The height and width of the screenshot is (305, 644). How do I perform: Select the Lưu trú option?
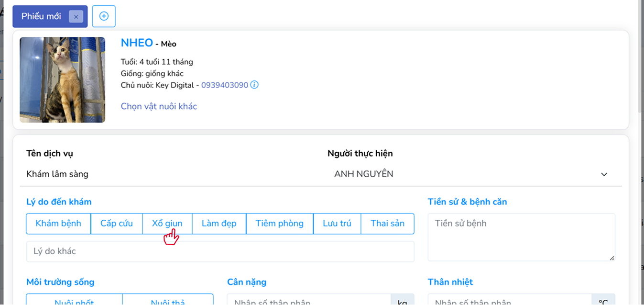[337, 223]
